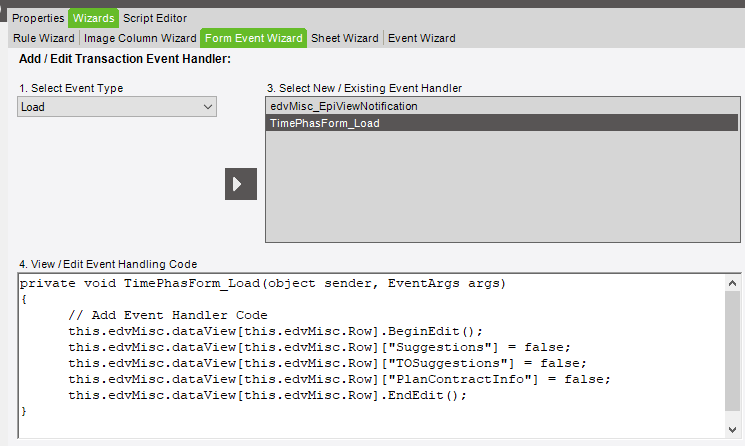Image resolution: width=745 pixels, height=446 pixels.
Task: Open the Rule Wizard tab
Action: click(x=44, y=38)
